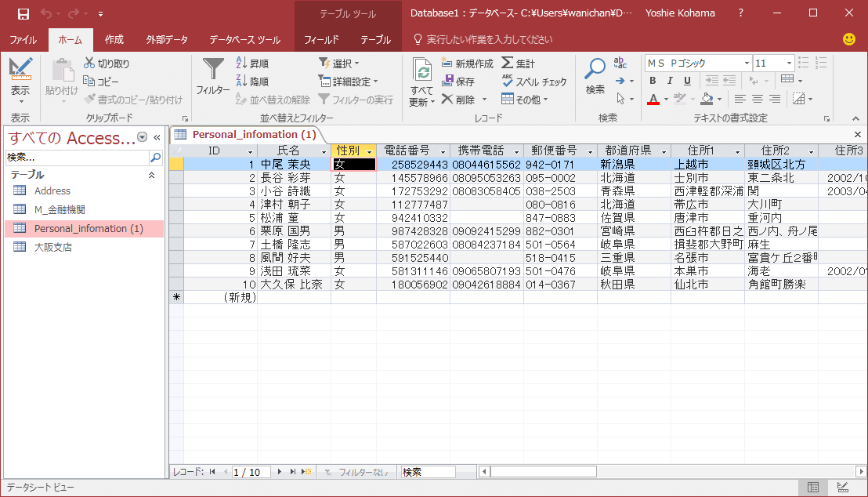Open 都道府県 column header dropdown arrow
868x497 pixels.
coord(664,151)
